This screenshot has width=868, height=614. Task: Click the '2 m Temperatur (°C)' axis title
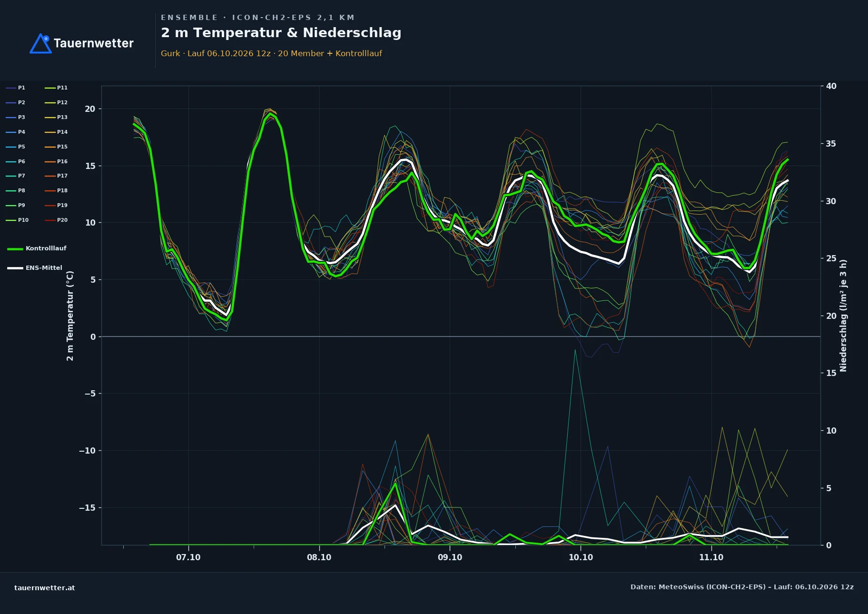70,316
